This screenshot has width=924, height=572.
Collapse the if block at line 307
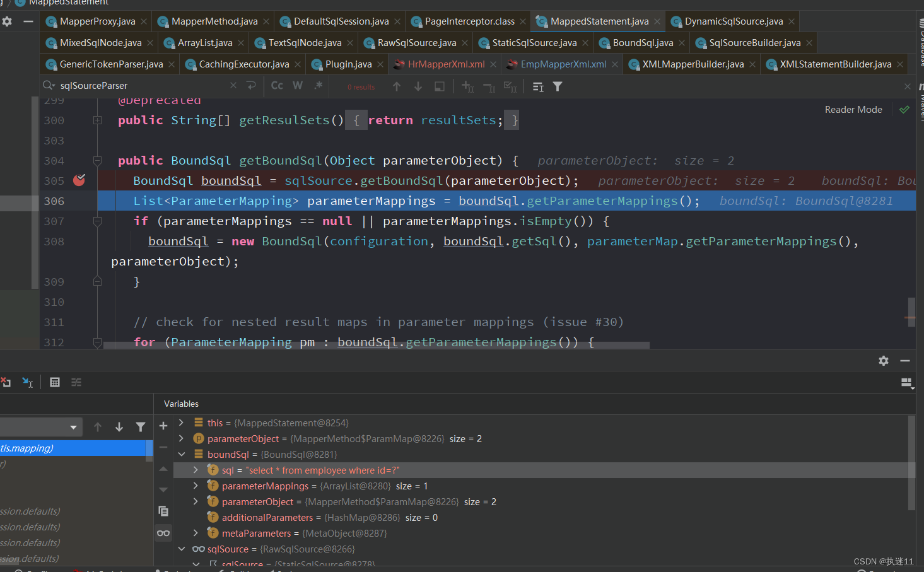[97, 221]
